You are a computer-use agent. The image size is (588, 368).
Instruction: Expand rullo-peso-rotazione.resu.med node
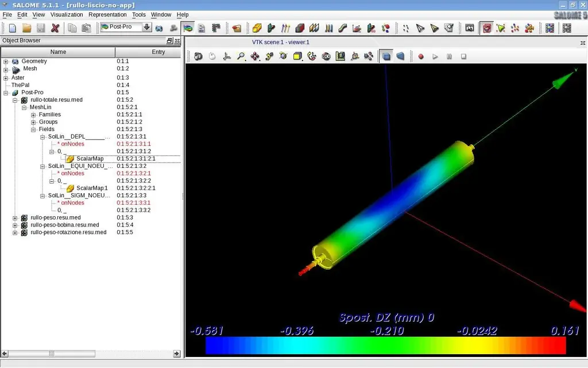pos(15,233)
